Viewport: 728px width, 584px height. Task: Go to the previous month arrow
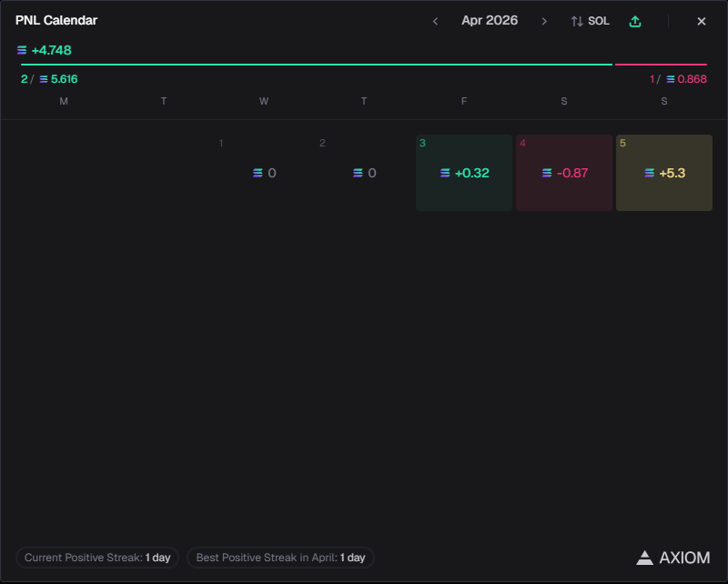point(435,21)
